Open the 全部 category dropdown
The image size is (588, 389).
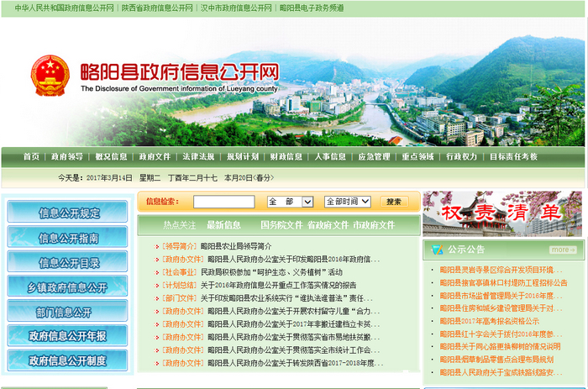291,202
